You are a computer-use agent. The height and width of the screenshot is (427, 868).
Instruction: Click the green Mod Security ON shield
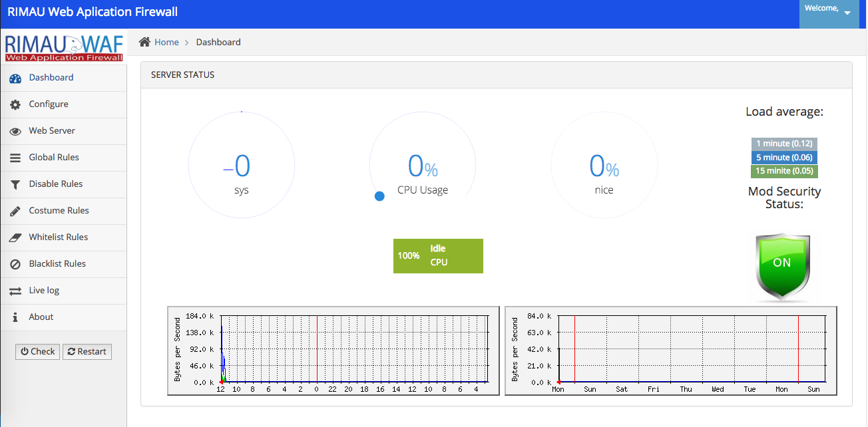782,267
